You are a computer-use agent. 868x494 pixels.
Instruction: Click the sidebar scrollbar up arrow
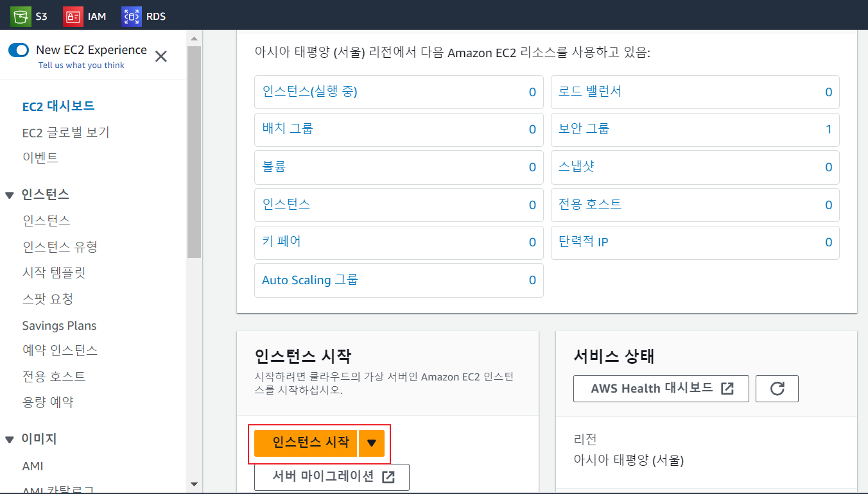[x=194, y=38]
